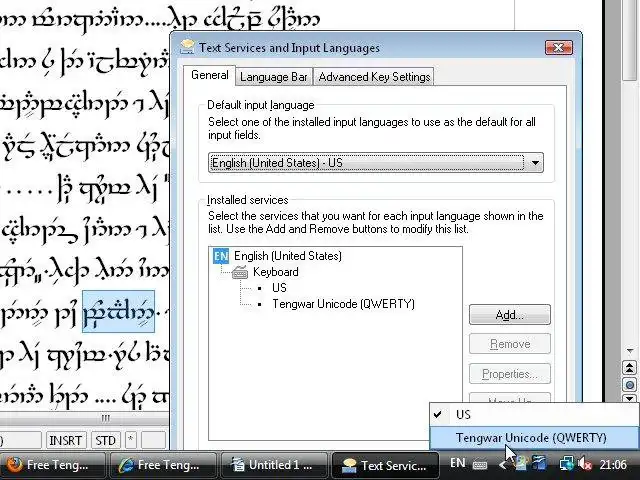Screen dimensions: 640x480
Task: Click the Text Servic... taskbar button
Action: (385, 465)
